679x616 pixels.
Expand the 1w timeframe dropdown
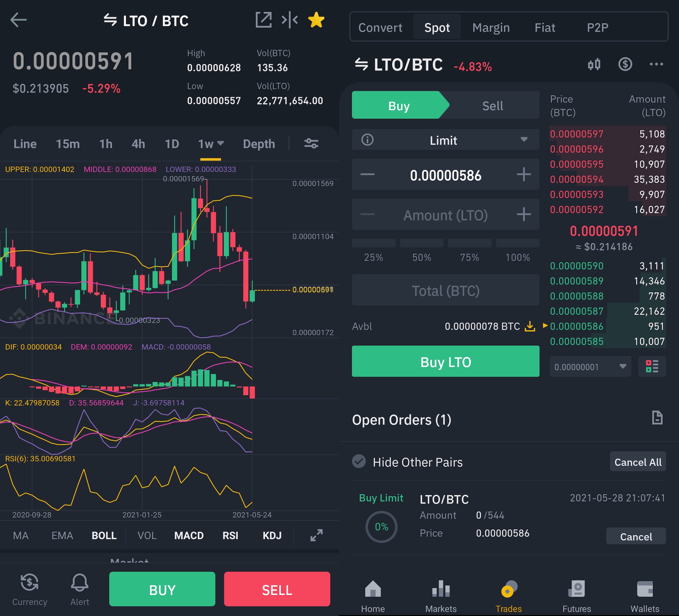tap(211, 144)
